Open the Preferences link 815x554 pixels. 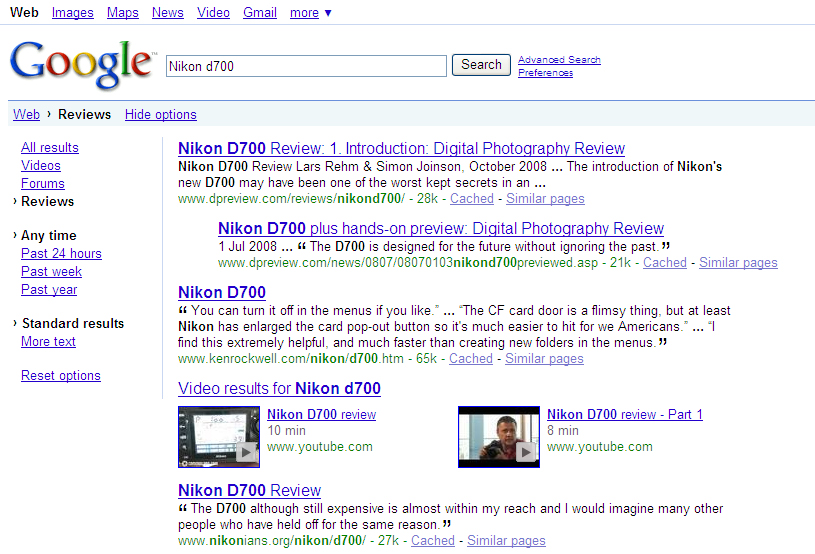pyautogui.click(x=545, y=73)
